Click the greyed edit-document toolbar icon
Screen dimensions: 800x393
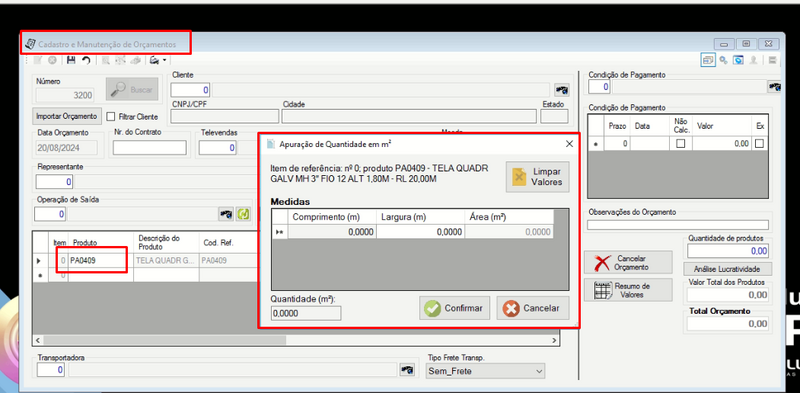click(x=38, y=60)
